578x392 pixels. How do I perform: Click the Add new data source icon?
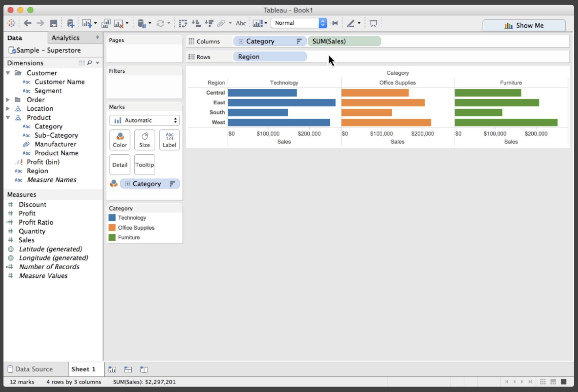pyautogui.click(x=70, y=23)
